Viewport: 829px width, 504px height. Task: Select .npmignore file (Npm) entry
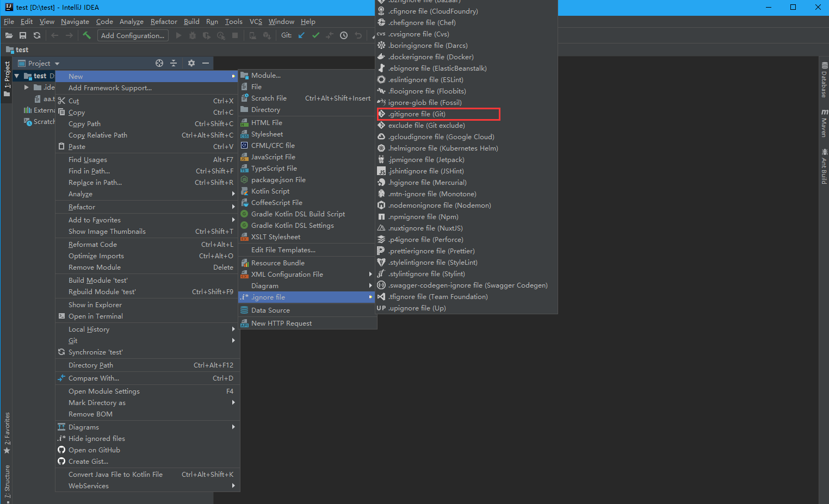tap(467, 217)
